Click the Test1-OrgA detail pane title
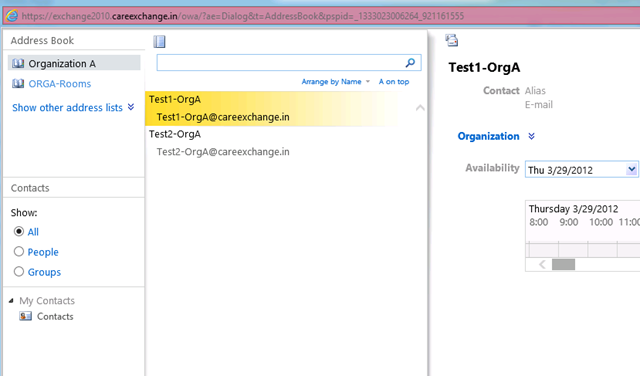Screen dimensions: 640x376 484,67
